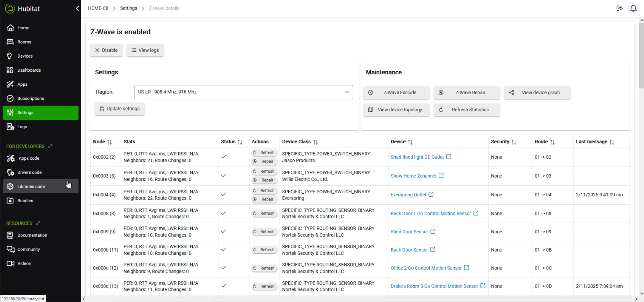
Task: Click the Refresh Statistics button
Action: point(467,110)
